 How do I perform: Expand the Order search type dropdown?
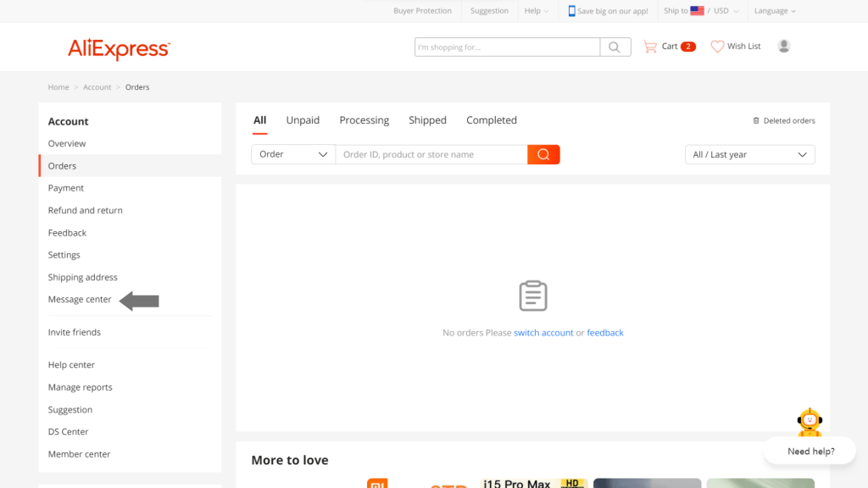point(293,154)
